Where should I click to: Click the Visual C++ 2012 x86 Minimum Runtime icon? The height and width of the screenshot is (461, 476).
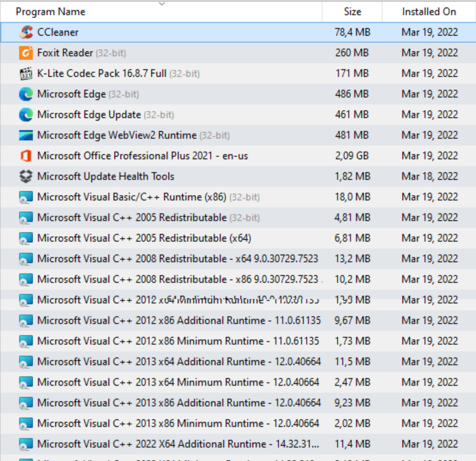pos(26,341)
